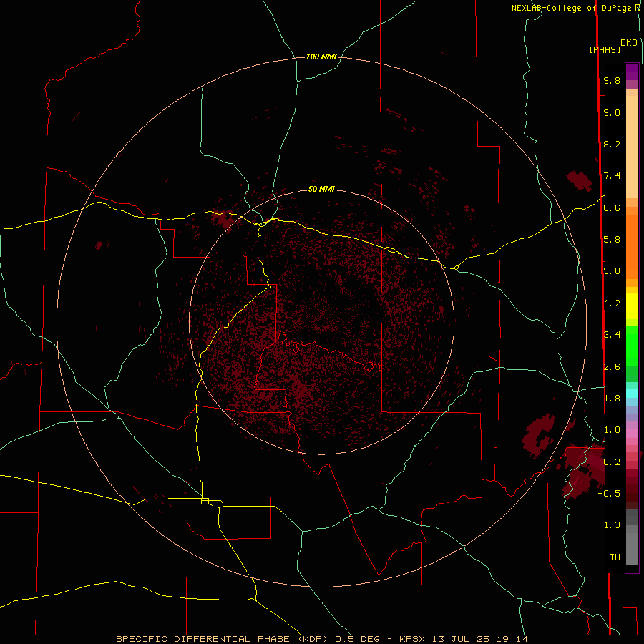This screenshot has width=644, height=644.
Task: Pick the bright green segment of the color scale
Action: click(632, 346)
